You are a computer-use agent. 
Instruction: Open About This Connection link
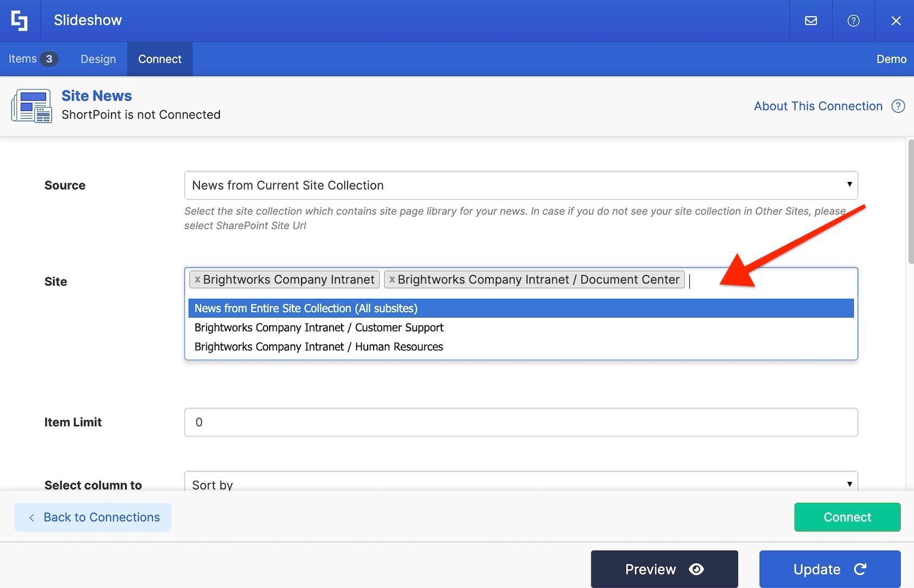pos(818,106)
